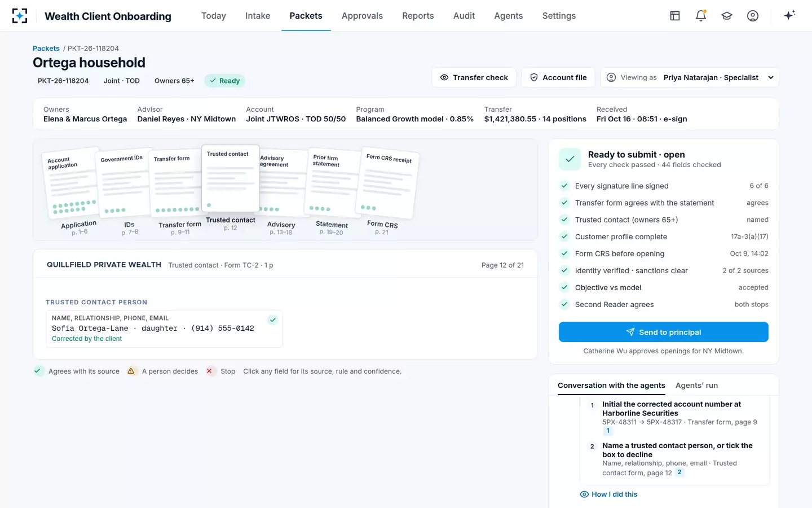Click the trusted contact name field
Screen dimensions: 812x508
click(164, 329)
